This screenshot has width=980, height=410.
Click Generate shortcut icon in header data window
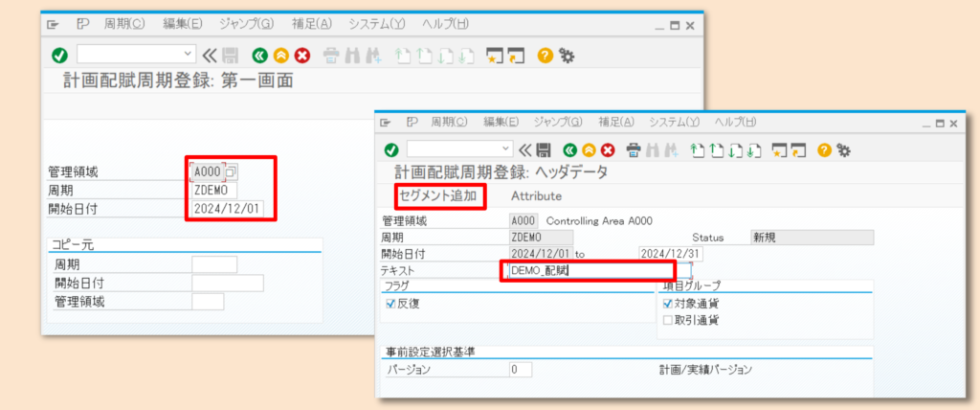coord(797,149)
